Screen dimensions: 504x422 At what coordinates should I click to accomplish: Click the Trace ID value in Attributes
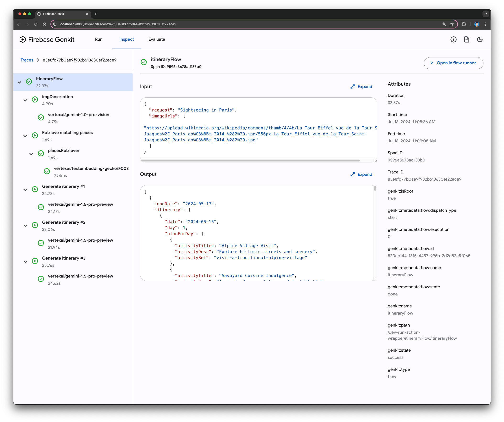tap(424, 179)
